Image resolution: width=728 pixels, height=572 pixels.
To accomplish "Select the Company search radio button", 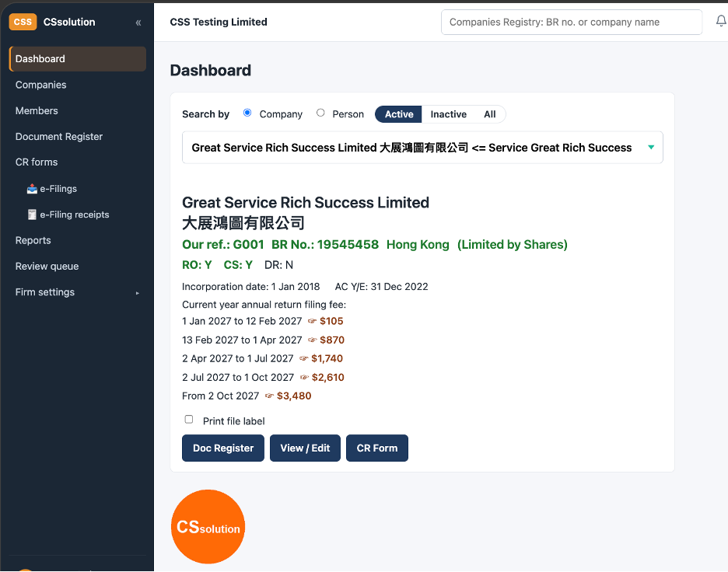I will 247,113.
